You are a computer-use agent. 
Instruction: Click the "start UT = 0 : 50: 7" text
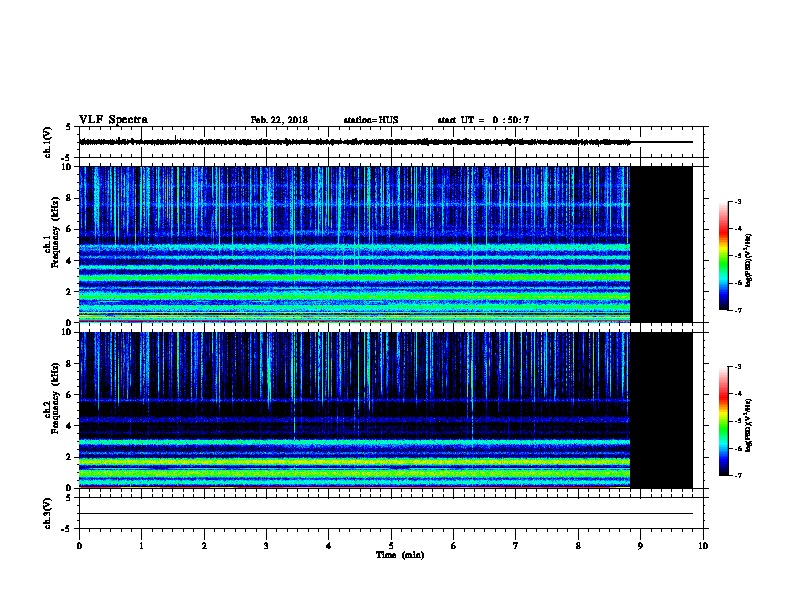(x=483, y=120)
